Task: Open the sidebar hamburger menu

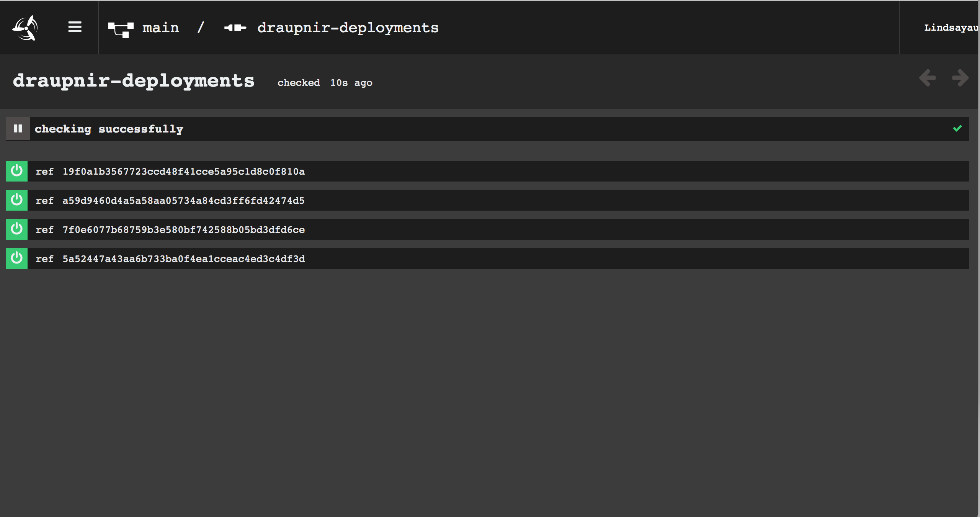Action: [75, 27]
